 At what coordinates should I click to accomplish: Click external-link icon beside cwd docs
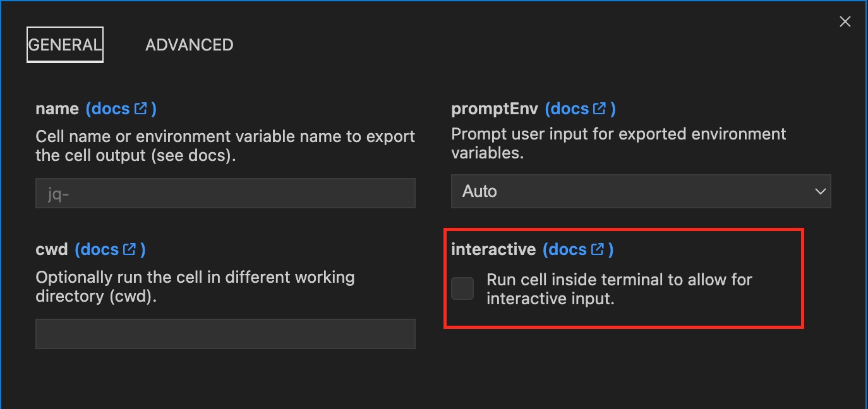click(130, 249)
